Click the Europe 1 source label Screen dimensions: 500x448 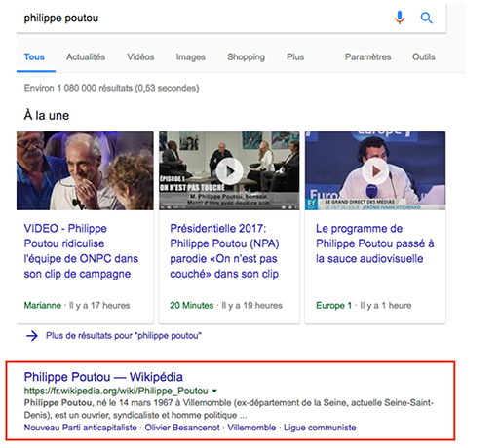click(x=333, y=305)
